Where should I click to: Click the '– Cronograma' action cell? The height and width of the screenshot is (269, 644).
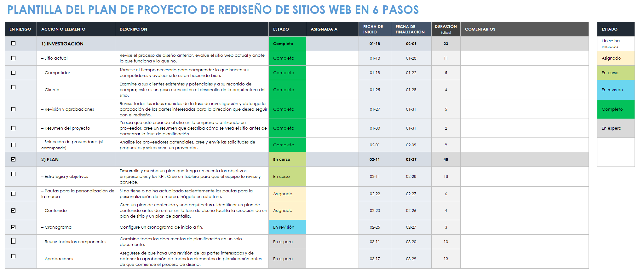[76, 227]
